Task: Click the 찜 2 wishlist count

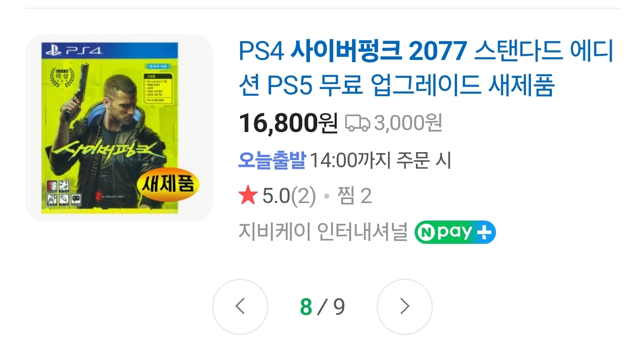Action: pyautogui.click(x=355, y=196)
